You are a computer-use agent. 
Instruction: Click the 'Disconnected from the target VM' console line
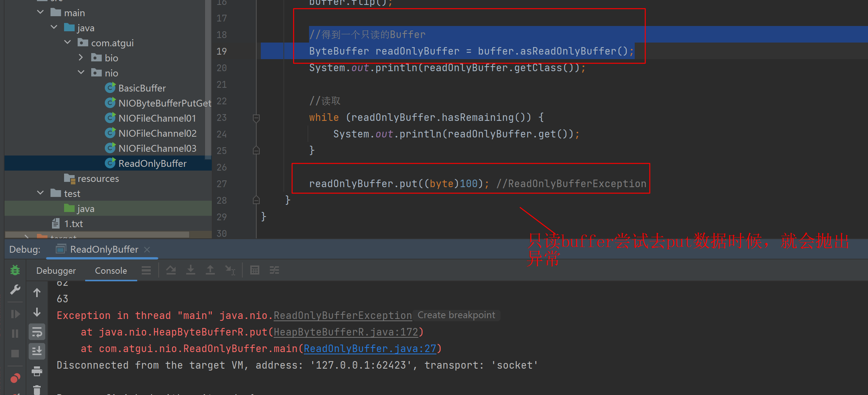pyautogui.click(x=297, y=365)
